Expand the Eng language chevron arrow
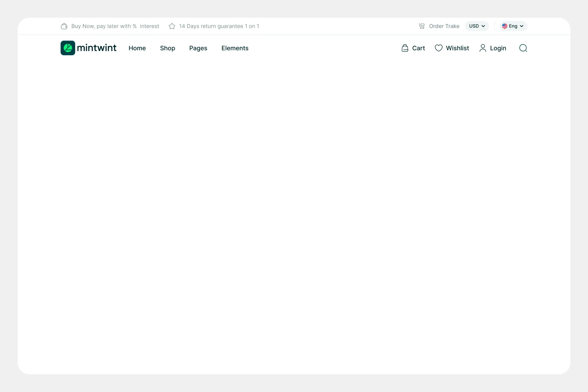Viewport: 588px width, 392px height. coord(522,26)
